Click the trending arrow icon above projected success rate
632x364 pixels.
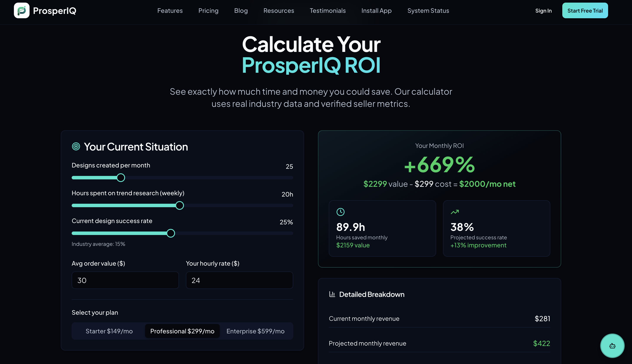[455, 212]
